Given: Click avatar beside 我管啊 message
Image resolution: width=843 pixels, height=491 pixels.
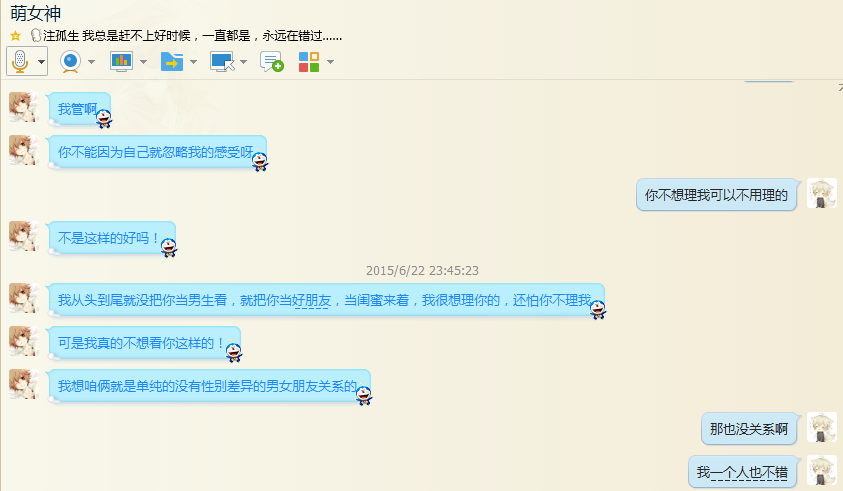Looking at the screenshot, I should [x=24, y=106].
